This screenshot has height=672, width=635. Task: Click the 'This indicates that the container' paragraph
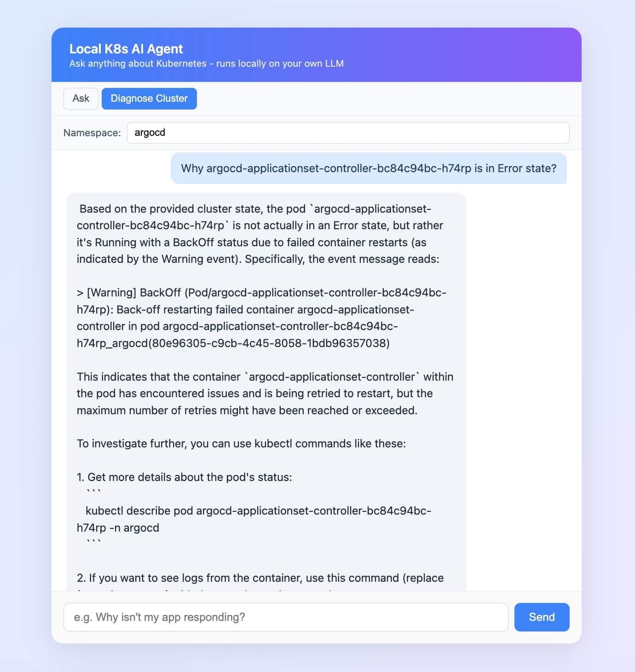tap(265, 394)
